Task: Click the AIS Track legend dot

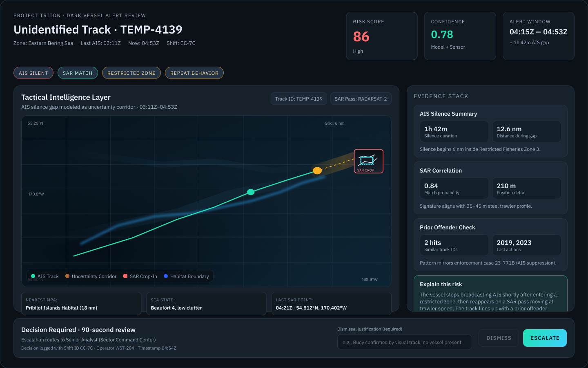Action: pyautogui.click(x=33, y=276)
